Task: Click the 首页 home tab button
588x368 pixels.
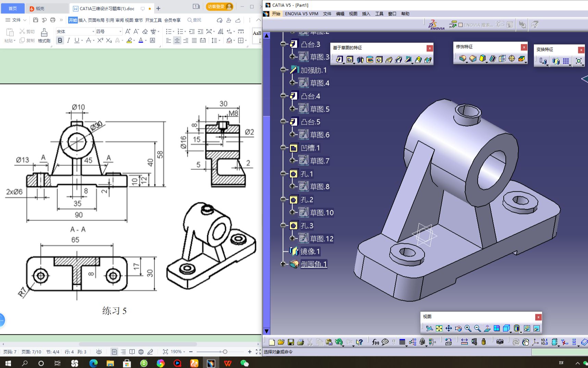Action: [12, 8]
